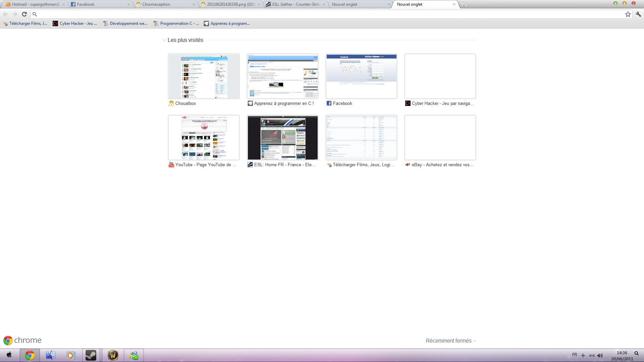
Task: Click the new tab plus button
Action: [x=464, y=4]
